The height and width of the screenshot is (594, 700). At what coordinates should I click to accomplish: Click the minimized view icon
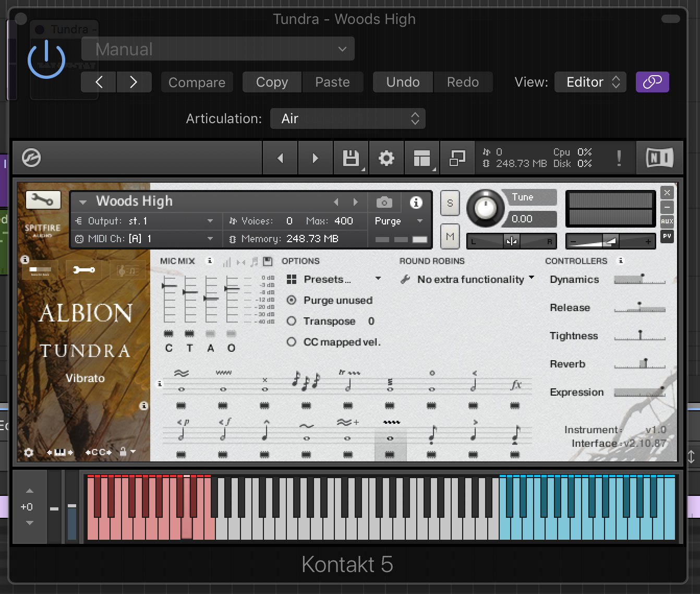pyautogui.click(x=457, y=158)
